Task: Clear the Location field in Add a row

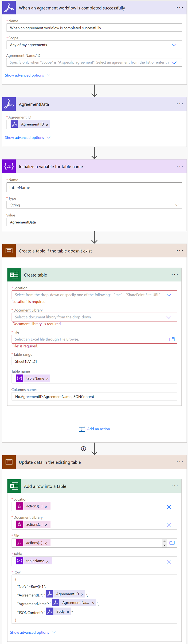Action: pyautogui.click(x=169, y=507)
